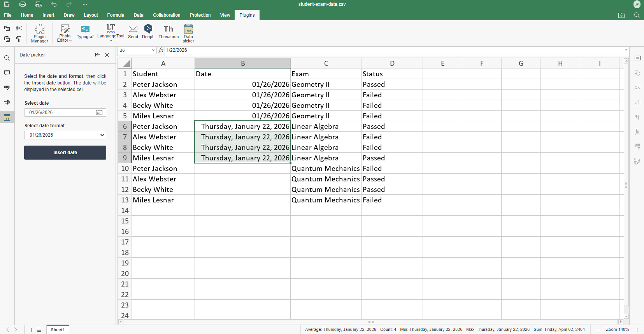The height and width of the screenshot is (334, 644).
Task: Click cell with Quantum Mechanics in row 10
Action: pyautogui.click(x=326, y=169)
